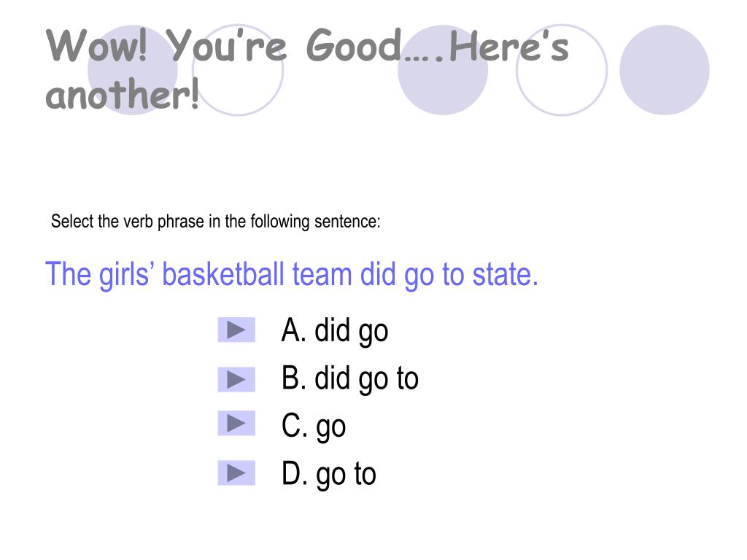Pick the answer text 'D. go to'
Image resolution: width=747 pixels, height=560 pixels.
pyautogui.click(x=329, y=474)
